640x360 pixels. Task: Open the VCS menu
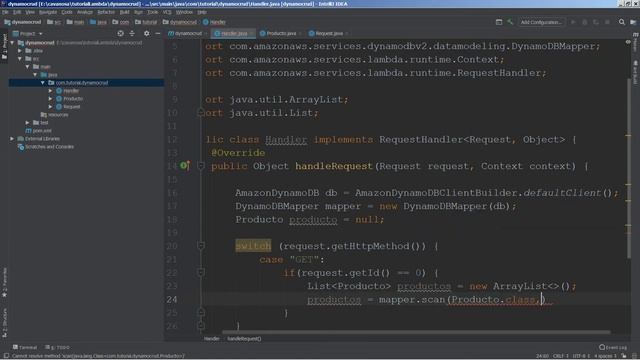[167, 12]
